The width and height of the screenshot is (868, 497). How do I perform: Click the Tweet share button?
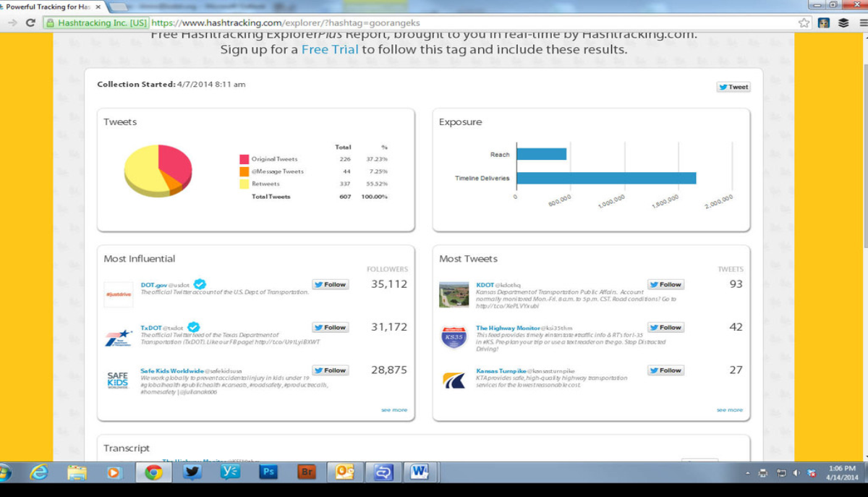[x=733, y=87]
